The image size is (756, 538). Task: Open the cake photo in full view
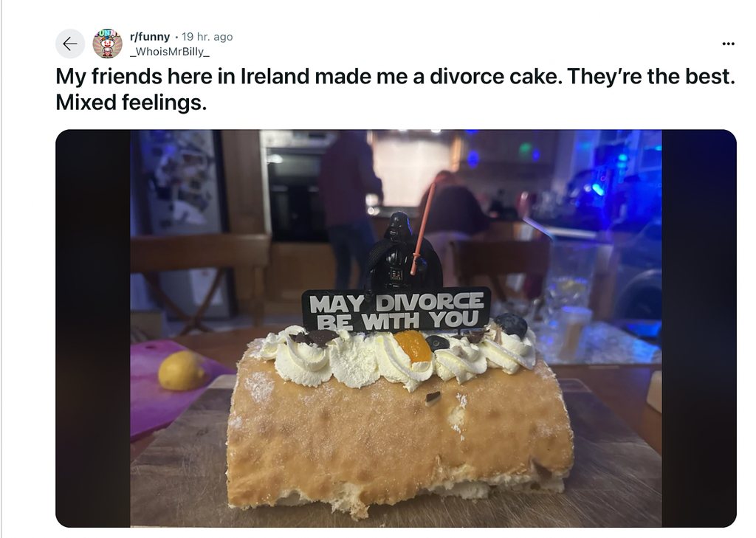396,328
